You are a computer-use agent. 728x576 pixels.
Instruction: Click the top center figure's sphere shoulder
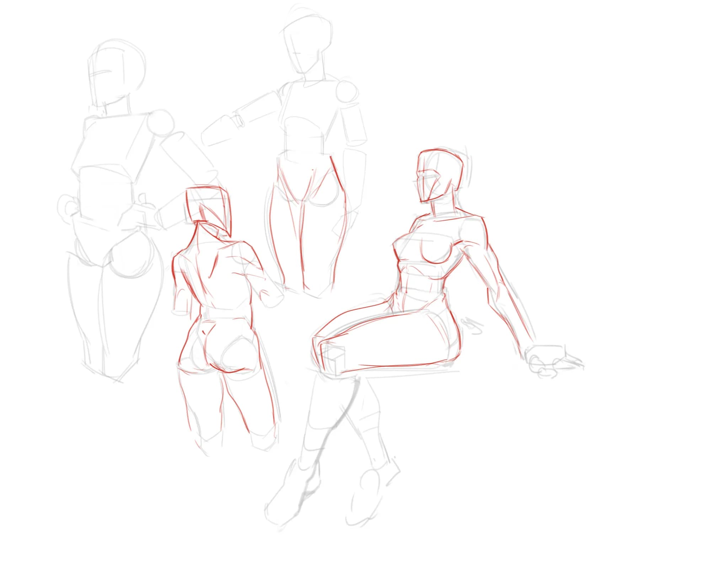(x=347, y=92)
